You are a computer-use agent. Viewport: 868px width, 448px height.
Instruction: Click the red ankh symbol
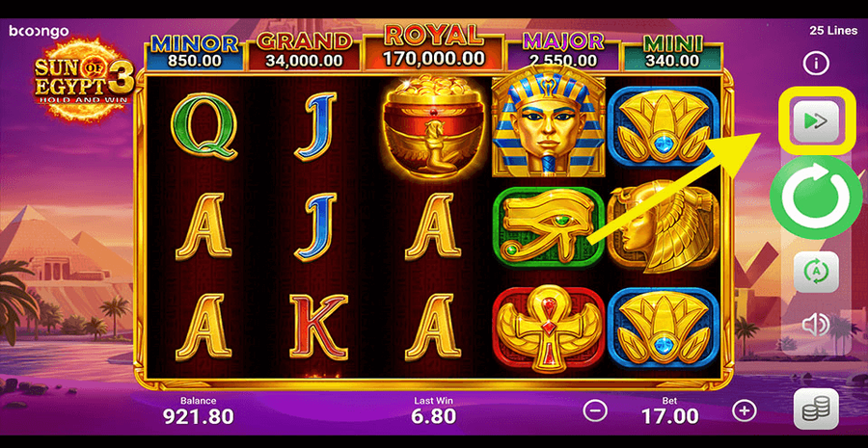549,328
